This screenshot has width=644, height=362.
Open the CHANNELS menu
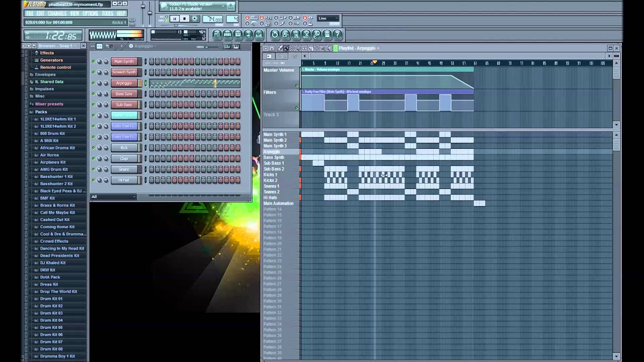[x=57, y=14]
